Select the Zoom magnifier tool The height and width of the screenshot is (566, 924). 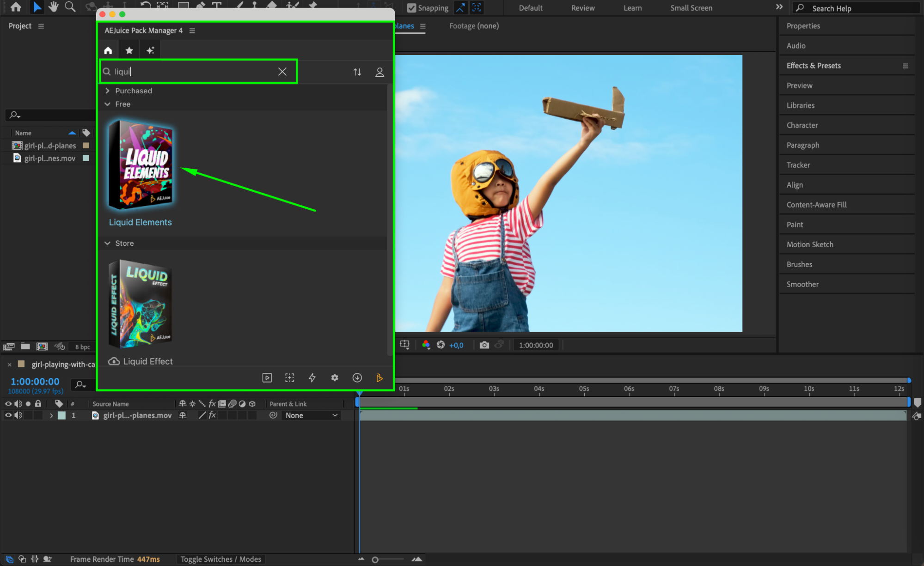point(70,7)
